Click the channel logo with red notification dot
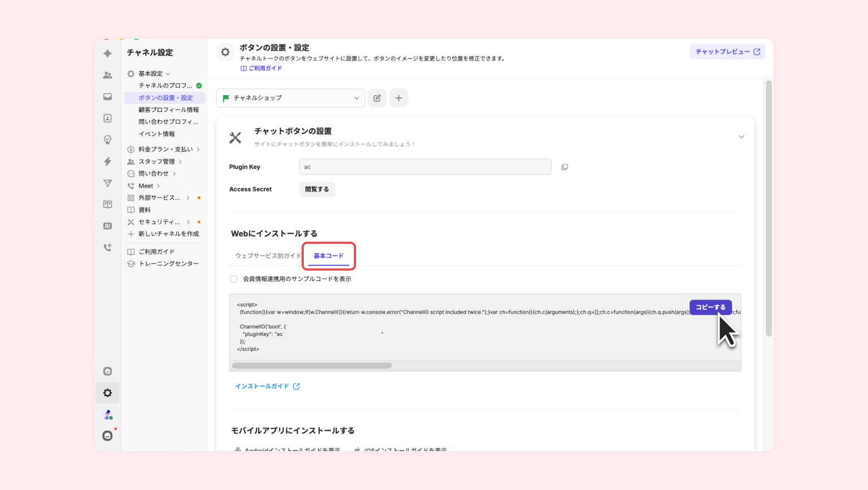The width and height of the screenshot is (868, 490). tap(108, 435)
